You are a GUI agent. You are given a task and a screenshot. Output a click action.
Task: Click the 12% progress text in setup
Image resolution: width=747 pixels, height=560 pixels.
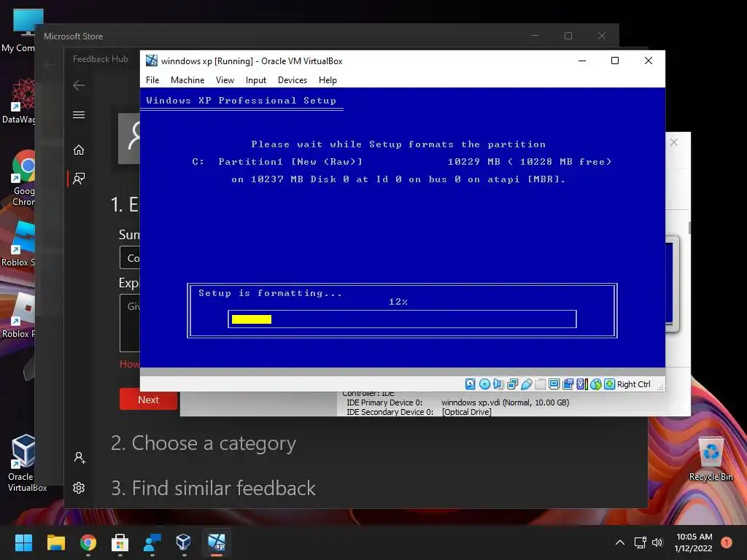[398, 302]
